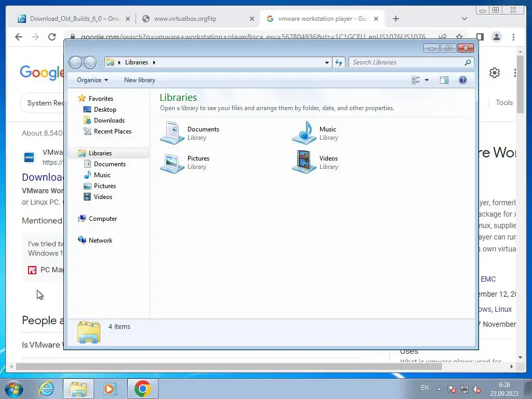Expand the arrow after Libraries breadcrumb
This screenshot has width=532, height=399.
pos(154,62)
